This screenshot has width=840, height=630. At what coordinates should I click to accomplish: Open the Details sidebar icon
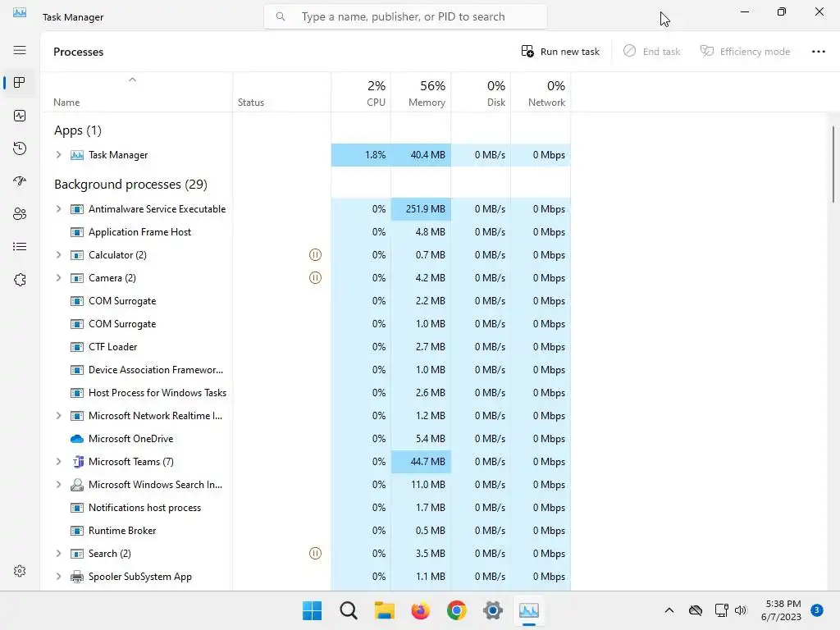click(20, 246)
